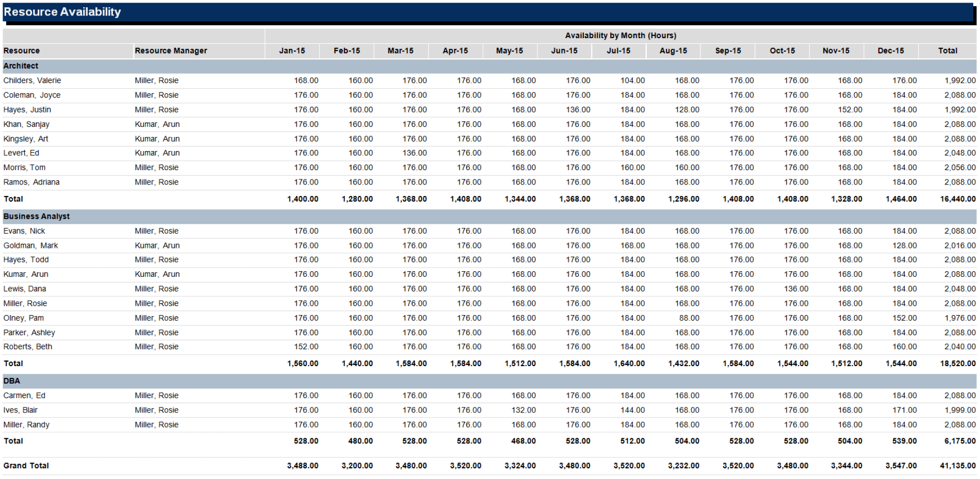980x479 pixels.
Task: Click Carmen, Ed's manager Miller, Rosie
Action: coord(157,395)
